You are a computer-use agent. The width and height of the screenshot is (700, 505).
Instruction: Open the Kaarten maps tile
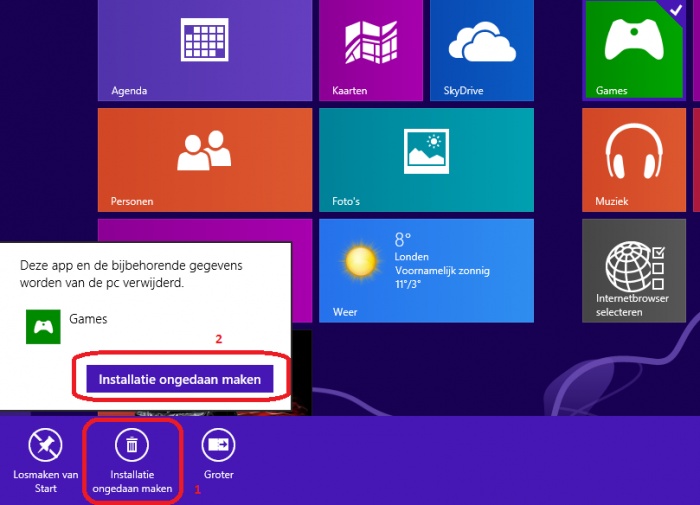click(x=371, y=50)
